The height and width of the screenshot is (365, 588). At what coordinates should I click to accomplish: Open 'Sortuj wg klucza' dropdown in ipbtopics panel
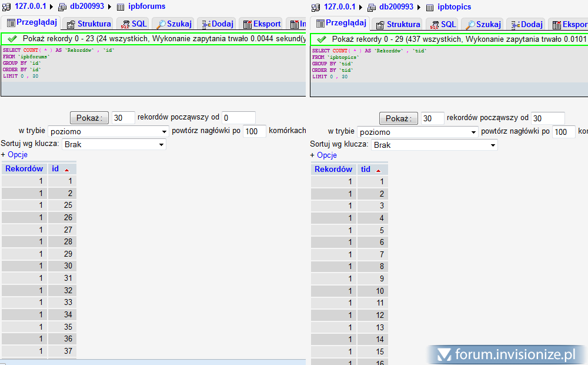pyautogui.click(x=434, y=145)
